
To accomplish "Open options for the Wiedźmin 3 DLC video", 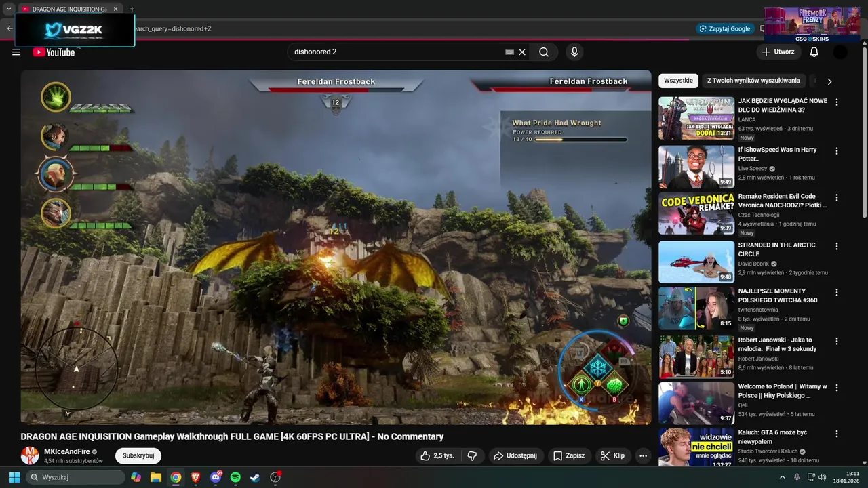I will (836, 102).
